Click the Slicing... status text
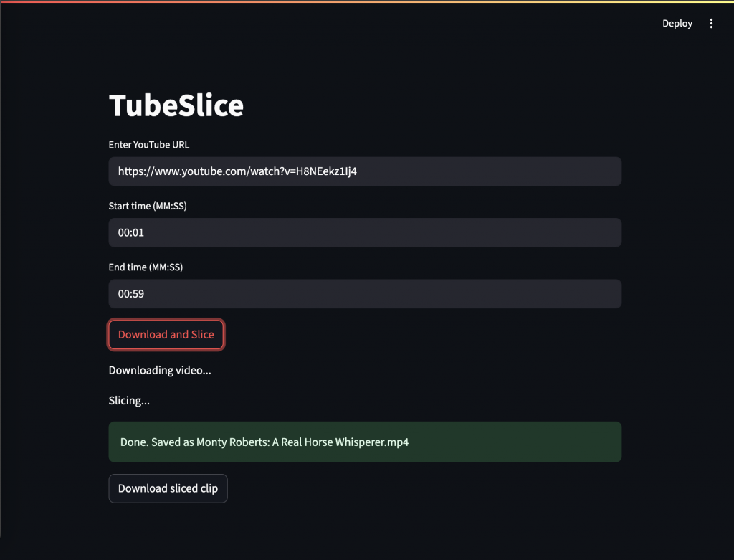 coord(129,401)
